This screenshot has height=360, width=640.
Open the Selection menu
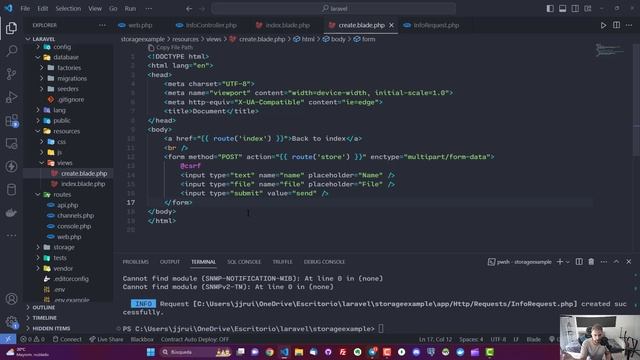click(68, 9)
